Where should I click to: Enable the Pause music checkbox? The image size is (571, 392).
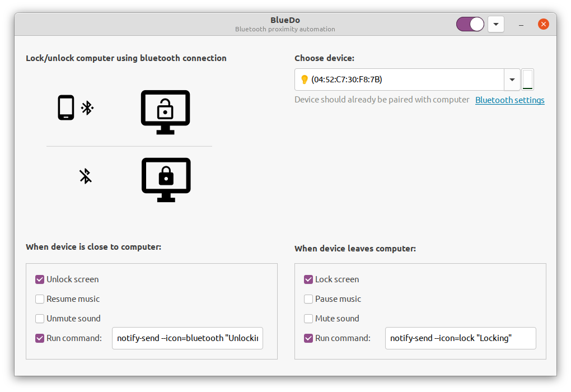308,299
